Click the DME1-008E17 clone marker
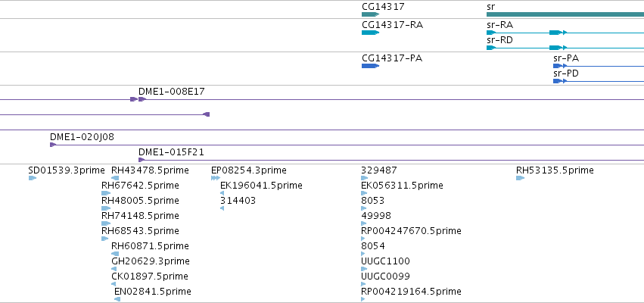 click(142, 99)
